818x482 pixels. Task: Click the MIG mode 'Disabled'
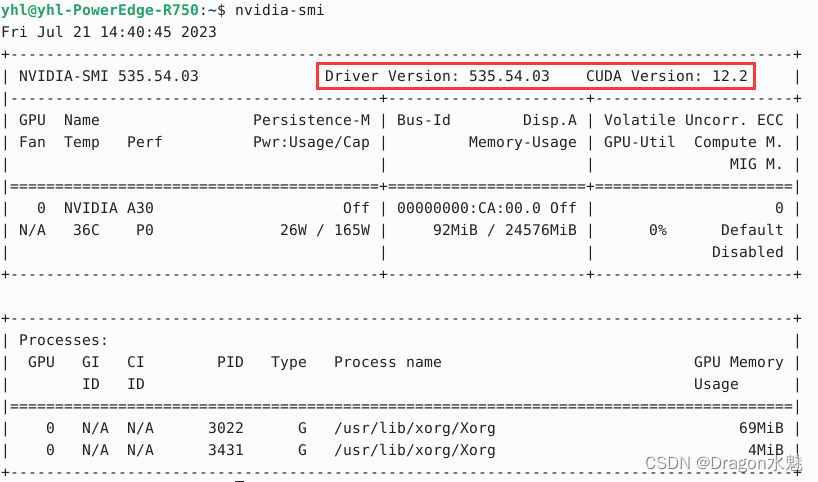coord(748,252)
